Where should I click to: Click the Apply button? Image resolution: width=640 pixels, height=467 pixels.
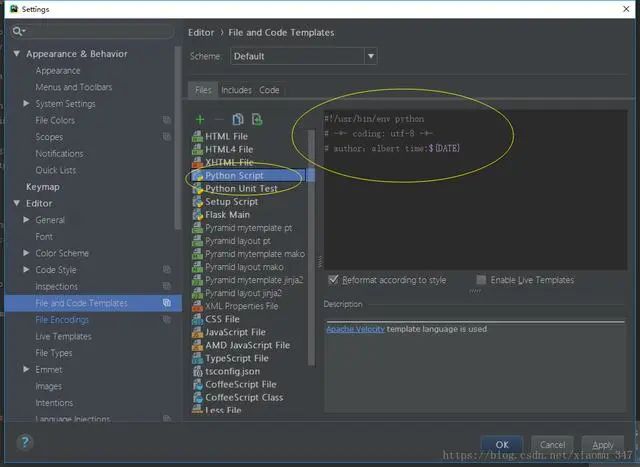point(603,445)
